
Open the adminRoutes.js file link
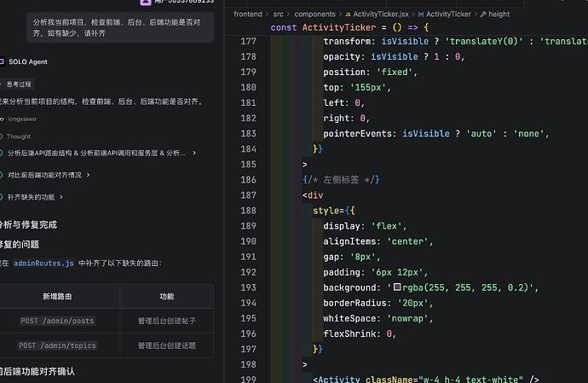tap(43, 264)
